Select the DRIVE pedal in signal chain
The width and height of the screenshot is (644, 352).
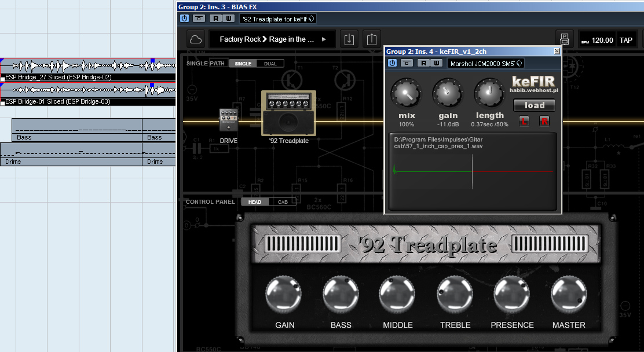[x=228, y=120]
